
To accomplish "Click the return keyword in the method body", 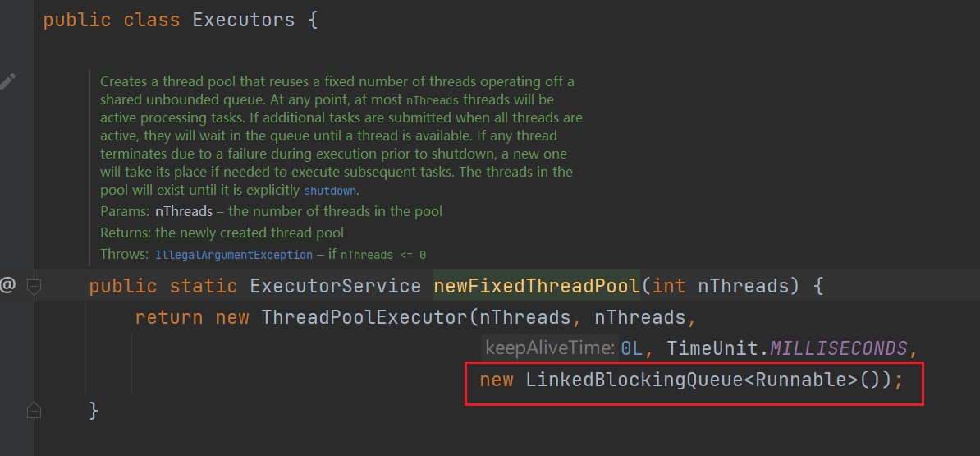I will pyautogui.click(x=168, y=317).
